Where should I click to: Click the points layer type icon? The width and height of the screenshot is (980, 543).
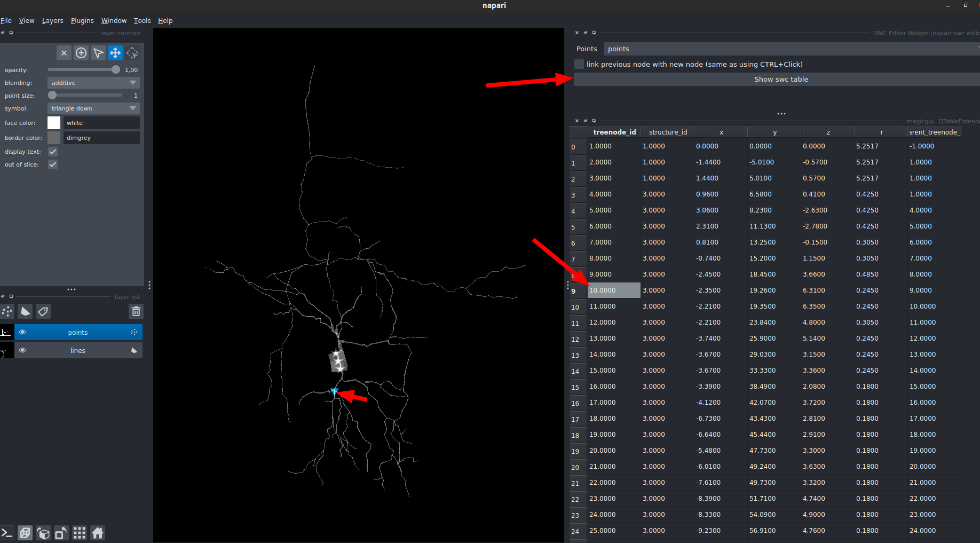134,332
